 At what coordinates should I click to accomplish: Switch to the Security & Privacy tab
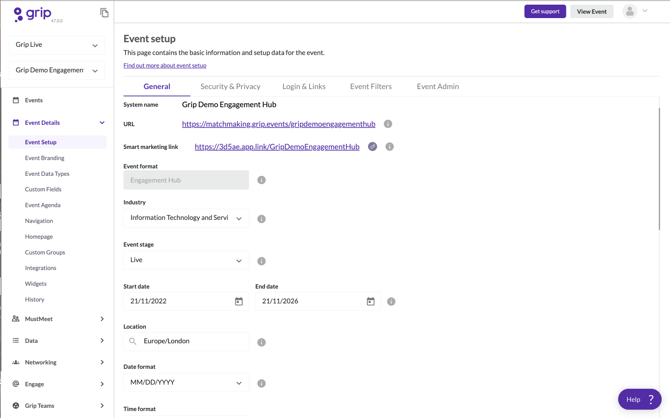click(230, 87)
